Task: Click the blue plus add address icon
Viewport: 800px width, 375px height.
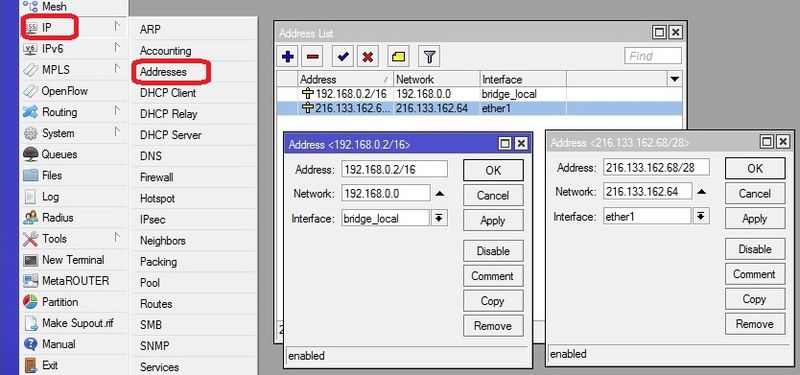Action: coord(288,57)
